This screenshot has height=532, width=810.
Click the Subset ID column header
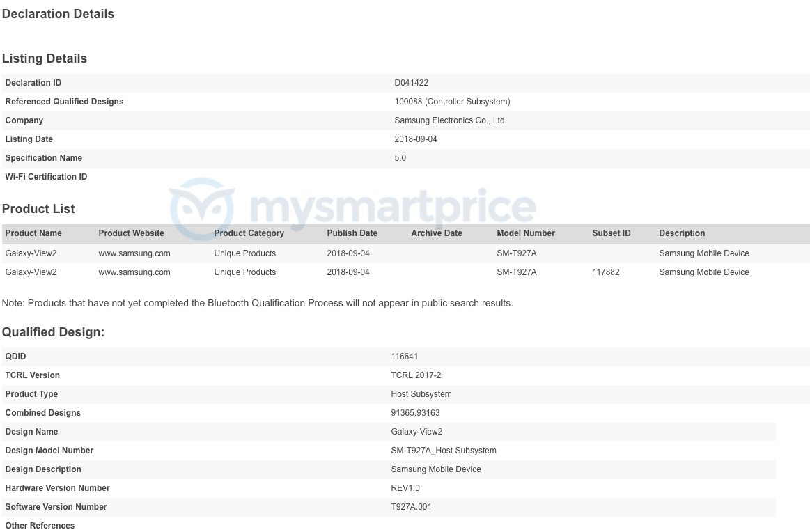612,233
